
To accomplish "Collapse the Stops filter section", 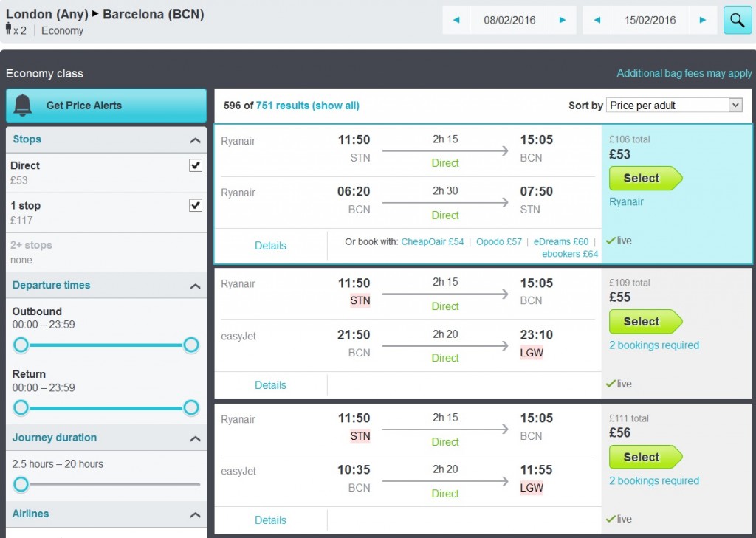I will 195,140.
